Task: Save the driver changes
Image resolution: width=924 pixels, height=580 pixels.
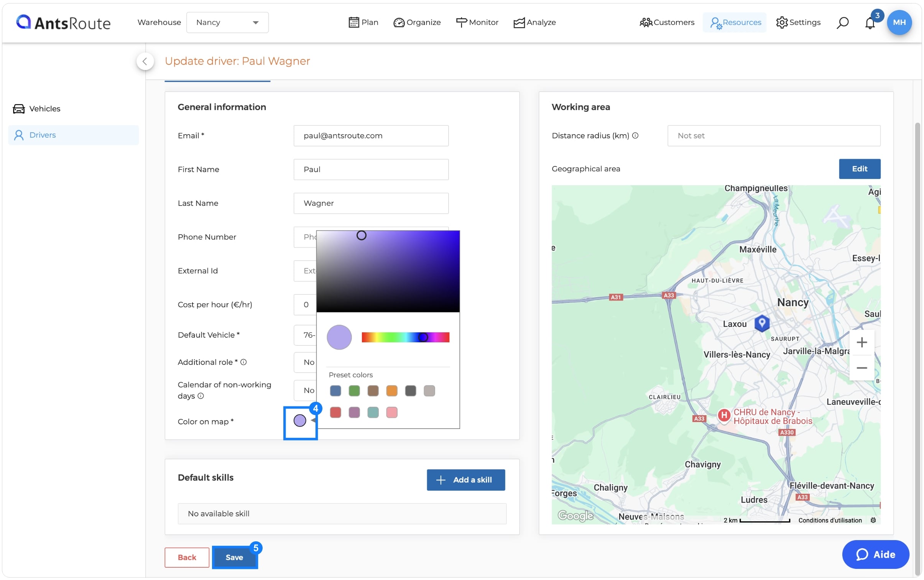Action: 234,557
